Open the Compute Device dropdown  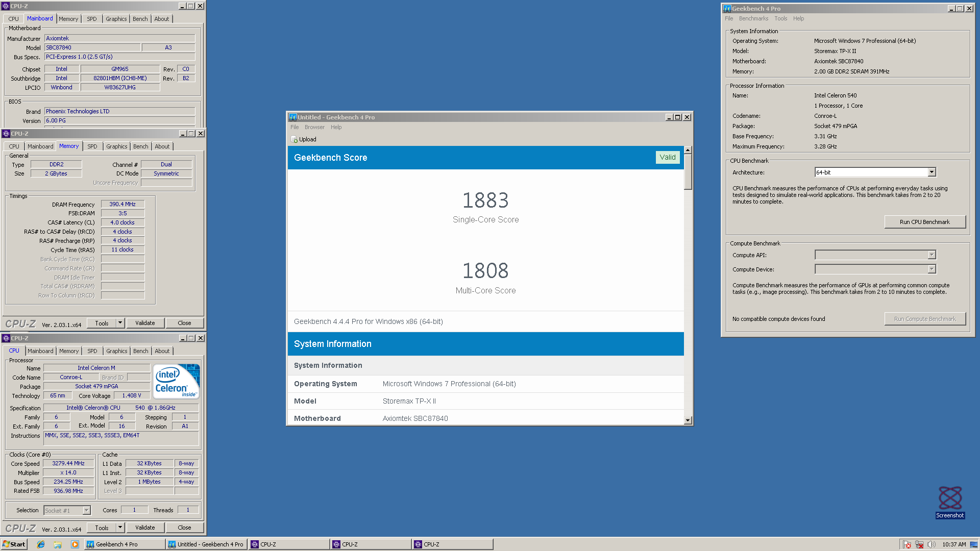click(932, 269)
